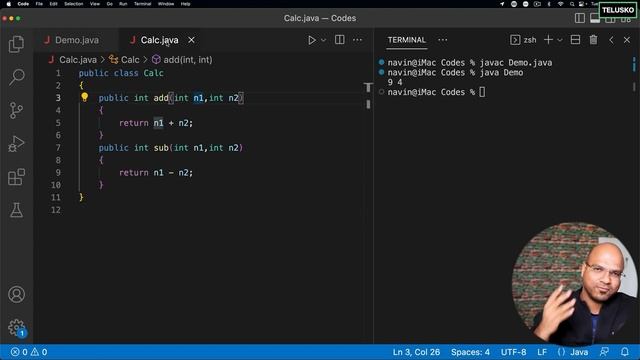Split the editor to the right
Viewport: 640px width, 360px height.
tap(340, 40)
